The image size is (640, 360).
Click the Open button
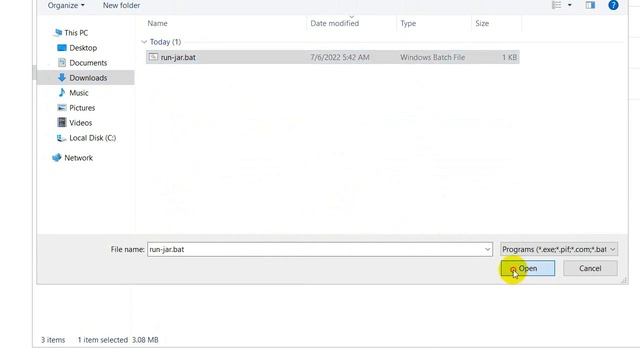pyautogui.click(x=528, y=268)
